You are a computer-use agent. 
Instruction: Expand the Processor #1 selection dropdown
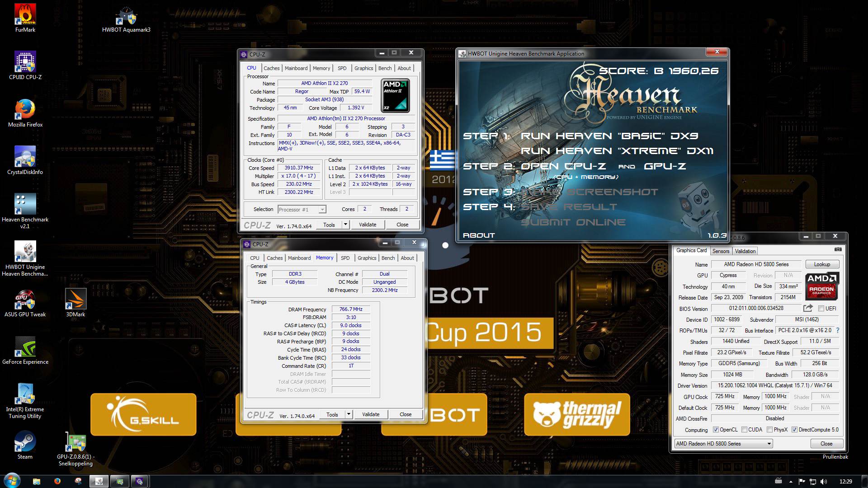pyautogui.click(x=322, y=209)
